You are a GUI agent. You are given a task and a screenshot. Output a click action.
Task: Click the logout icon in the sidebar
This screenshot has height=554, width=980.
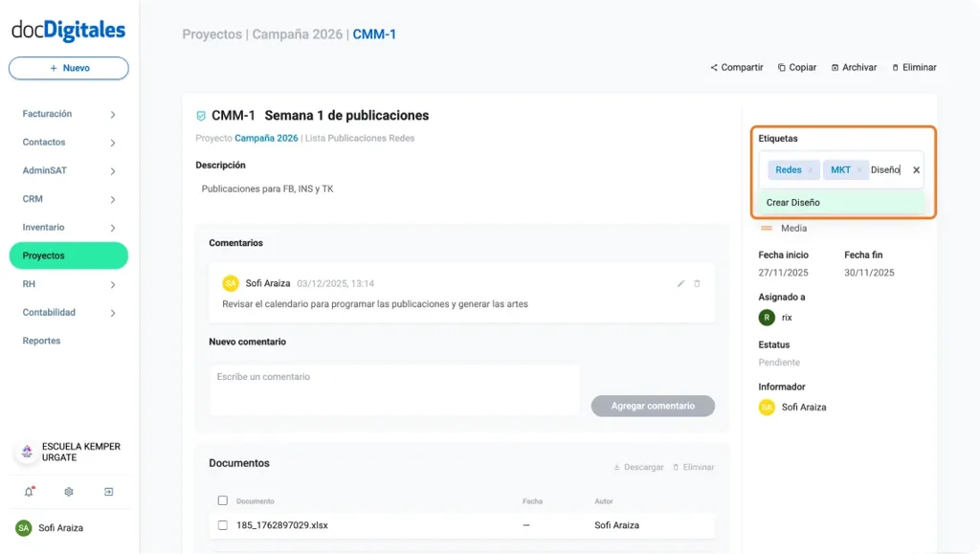[108, 491]
